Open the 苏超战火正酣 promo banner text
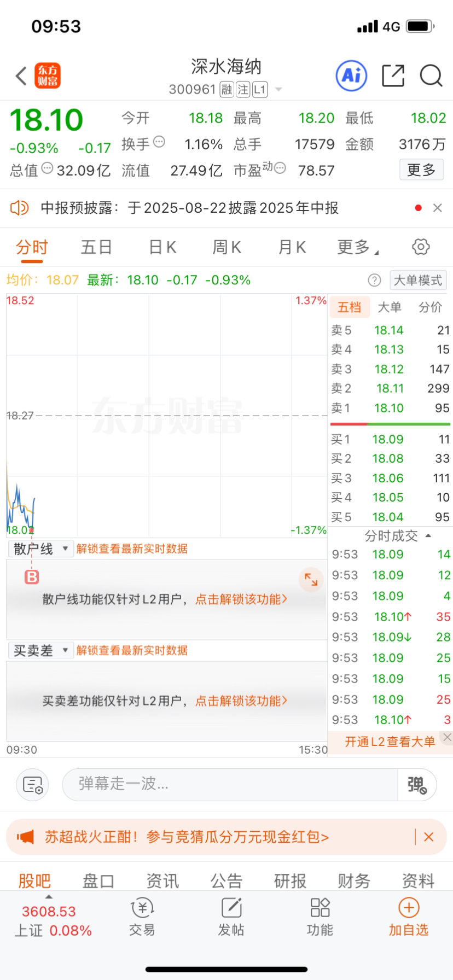The width and height of the screenshot is (453, 980). coord(187,837)
